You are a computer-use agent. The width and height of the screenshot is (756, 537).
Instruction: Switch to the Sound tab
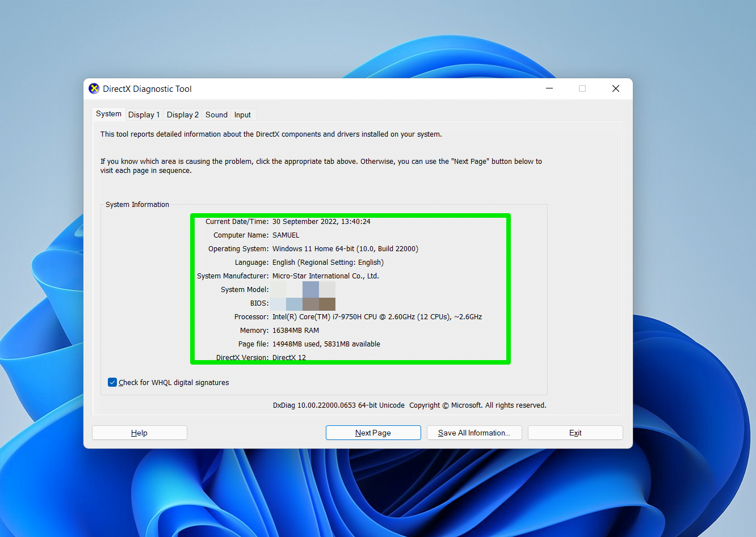pos(216,115)
